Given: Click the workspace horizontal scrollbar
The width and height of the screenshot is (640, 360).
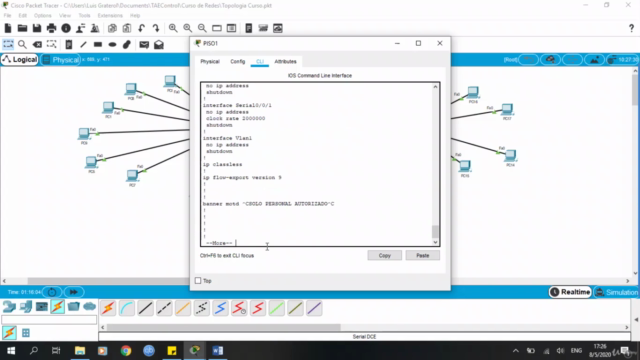Looking at the screenshot, I should [x=109, y=281].
